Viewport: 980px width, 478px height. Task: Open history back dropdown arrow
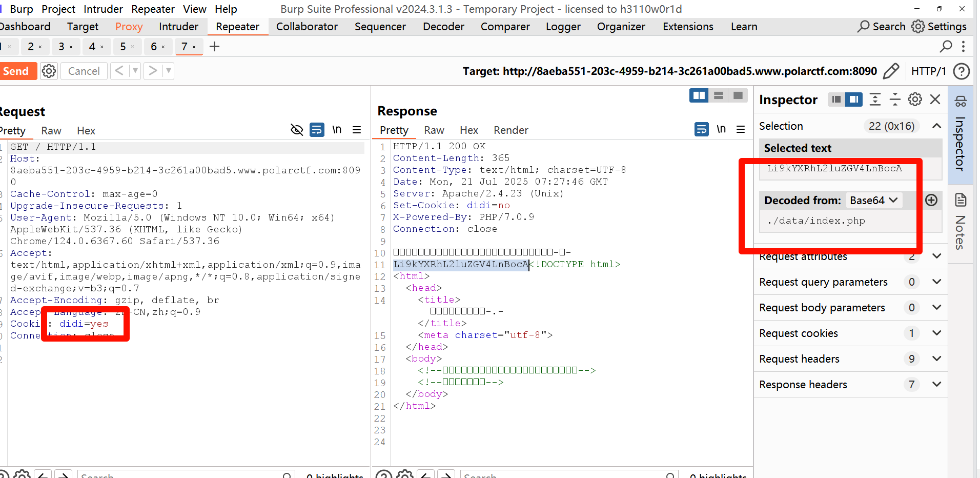[135, 71]
